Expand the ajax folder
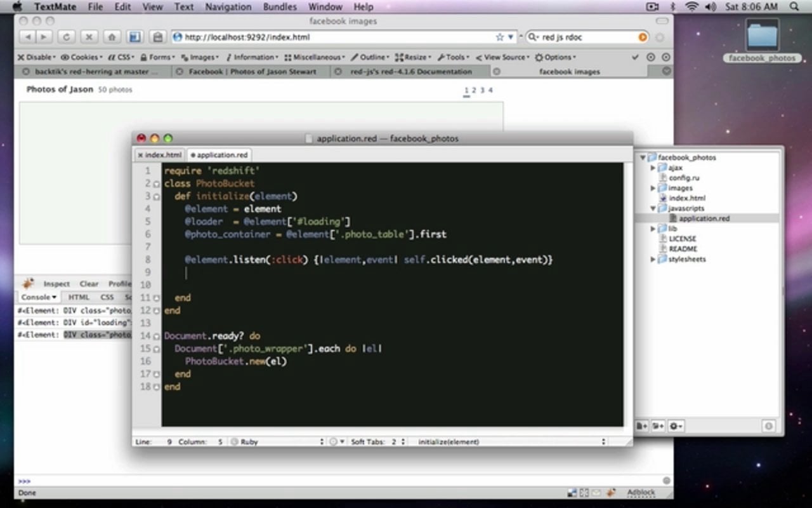Screen dimensions: 812x508 [x=653, y=168]
